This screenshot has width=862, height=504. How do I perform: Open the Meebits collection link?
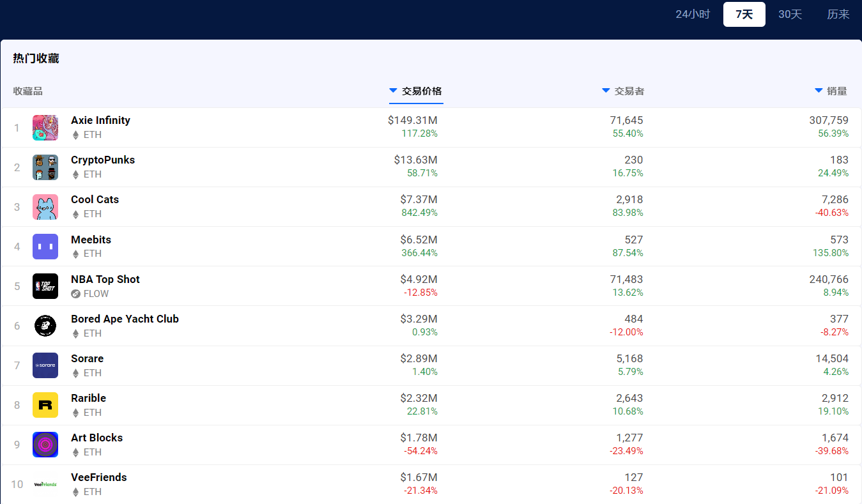coord(91,240)
